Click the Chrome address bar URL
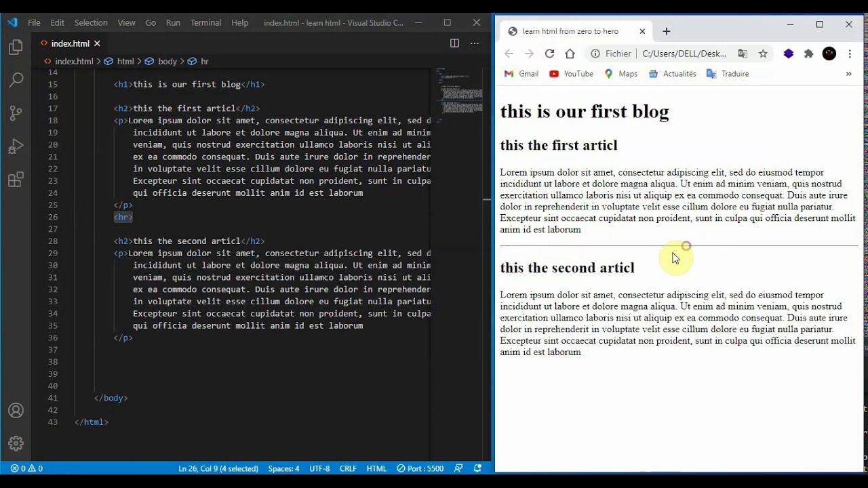This screenshot has height=488, width=868. [x=684, y=54]
